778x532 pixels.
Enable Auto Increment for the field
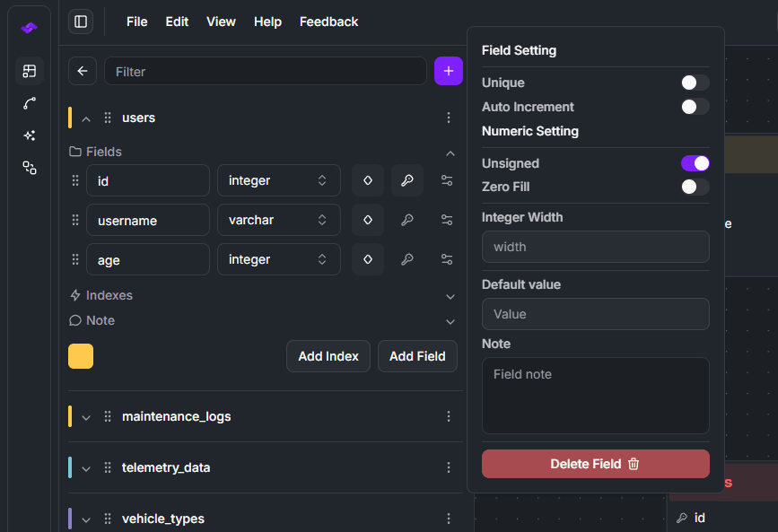[x=694, y=107]
